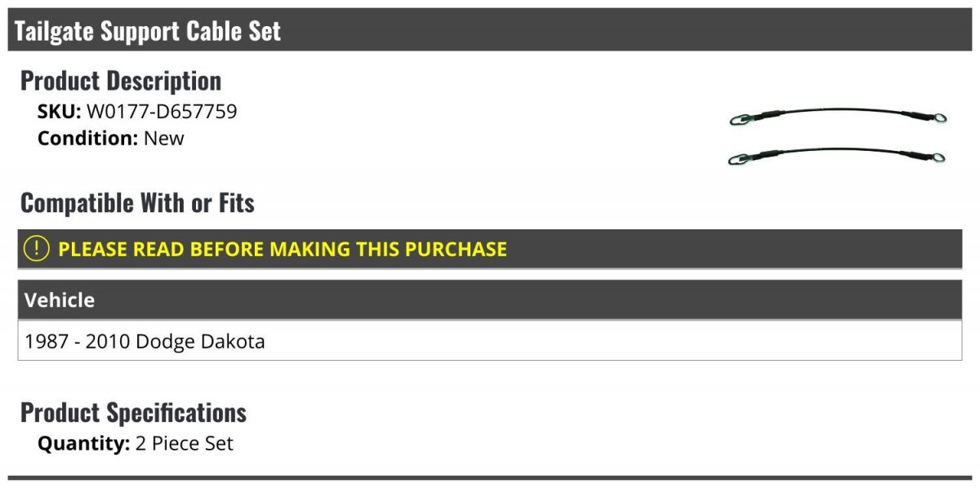980x488 pixels.
Task: Click the Product Description heading
Action: pyautogui.click(x=121, y=81)
